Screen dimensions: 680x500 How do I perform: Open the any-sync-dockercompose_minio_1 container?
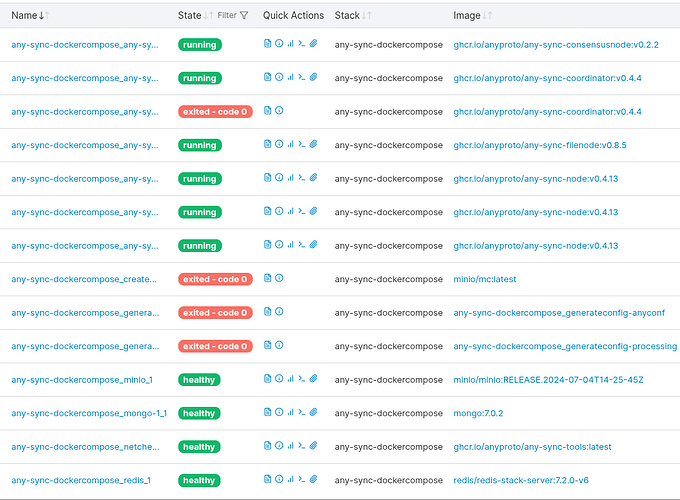(82, 380)
